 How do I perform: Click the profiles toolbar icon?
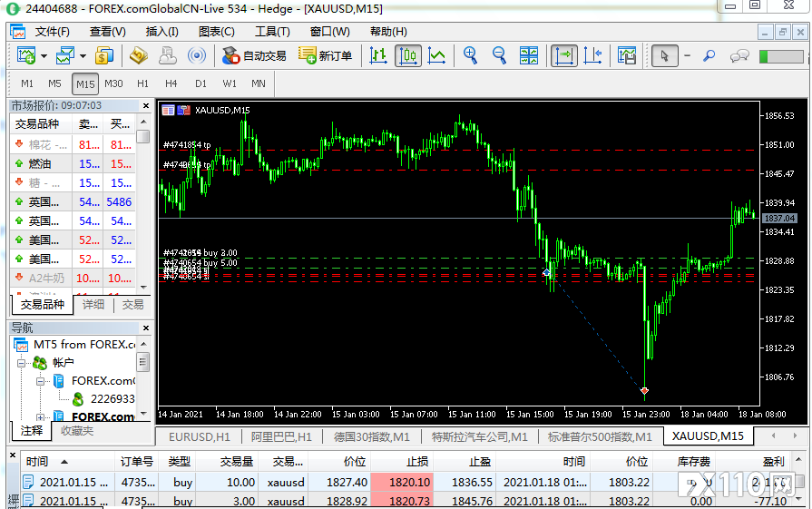coord(65,55)
